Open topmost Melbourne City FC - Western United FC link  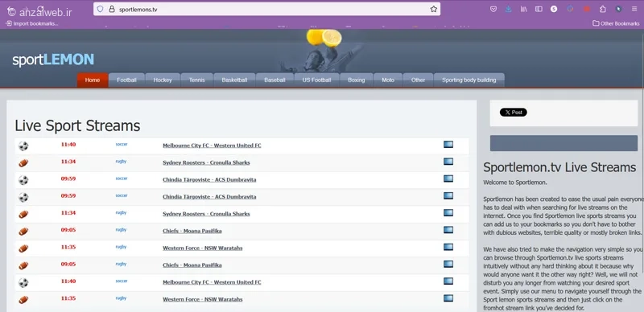point(212,146)
